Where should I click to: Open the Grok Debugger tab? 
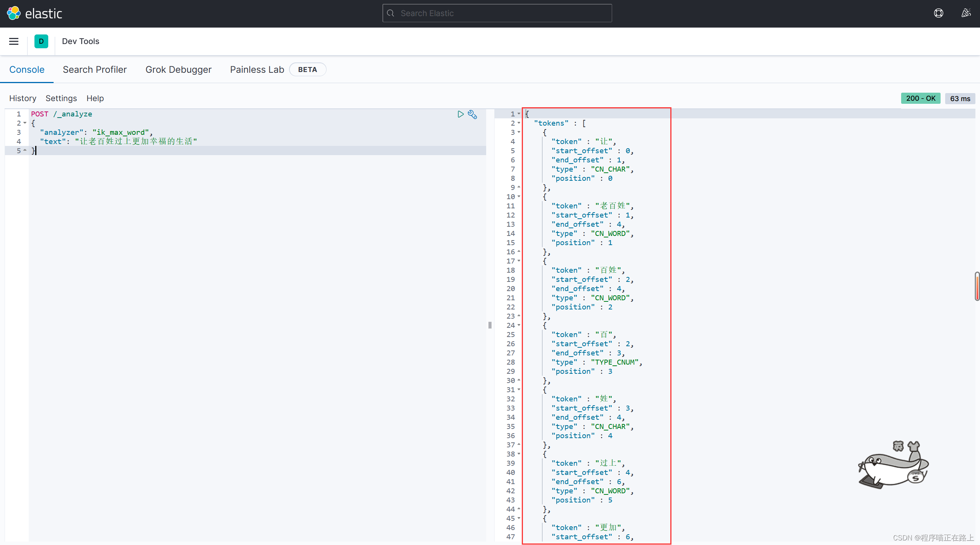178,70
